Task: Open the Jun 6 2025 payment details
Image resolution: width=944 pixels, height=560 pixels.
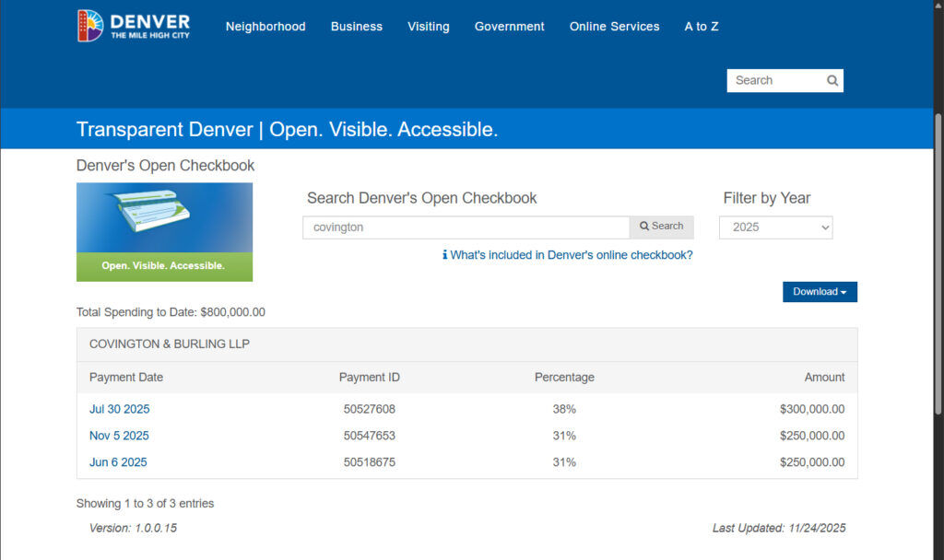Action: click(x=118, y=462)
